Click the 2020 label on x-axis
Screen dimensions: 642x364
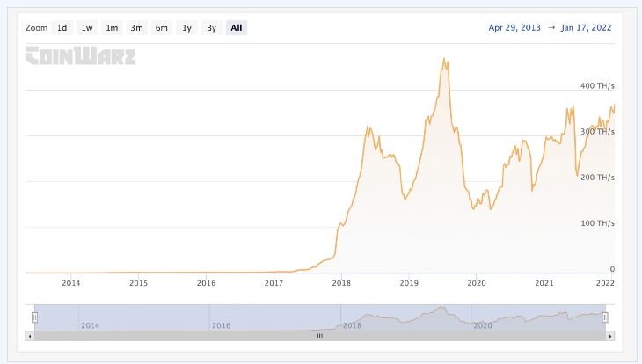(477, 283)
